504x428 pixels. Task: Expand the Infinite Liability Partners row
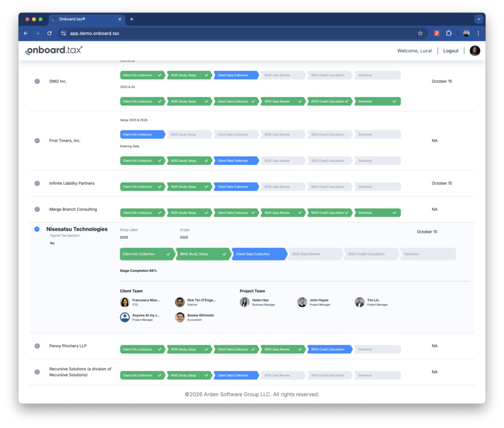pos(37,183)
